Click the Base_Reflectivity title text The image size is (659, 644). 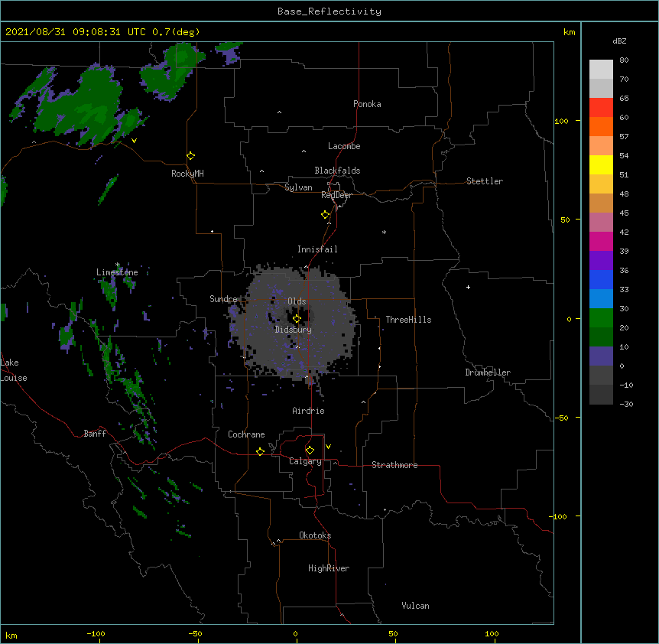(x=329, y=11)
